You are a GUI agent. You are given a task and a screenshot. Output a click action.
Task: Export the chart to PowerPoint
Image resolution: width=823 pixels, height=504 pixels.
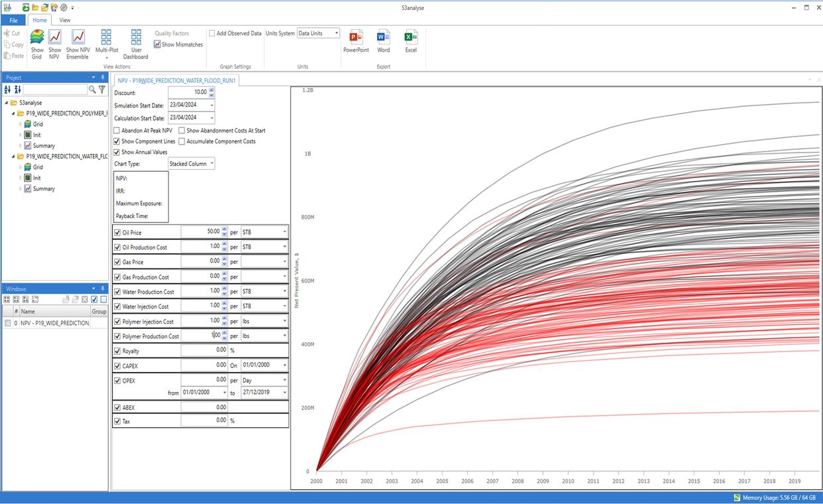click(356, 38)
